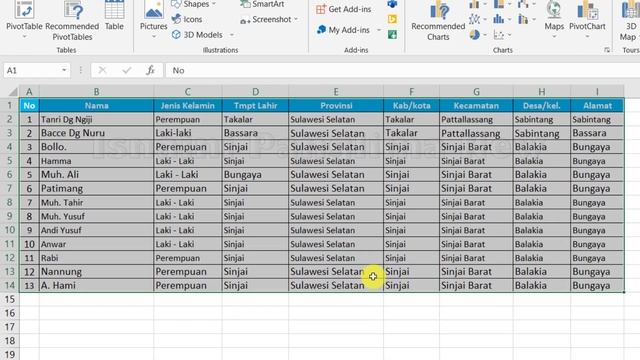Select column E header
640x360 pixels.
336,91
